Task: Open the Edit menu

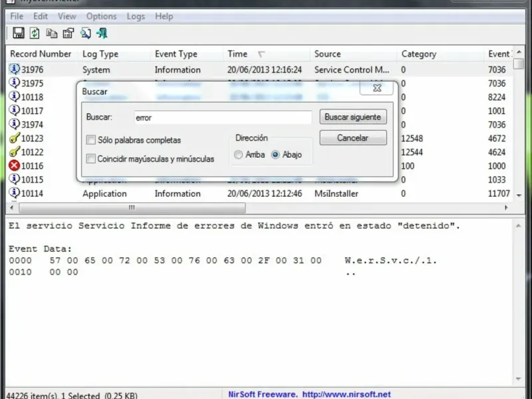Action: click(41, 16)
